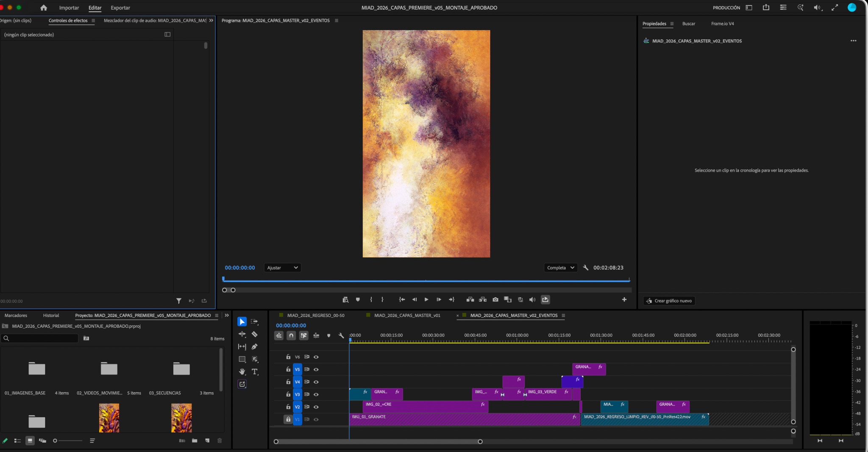Click the Project panel thumbnail zoom slider

pyautogui.click(x=68, y=441)
